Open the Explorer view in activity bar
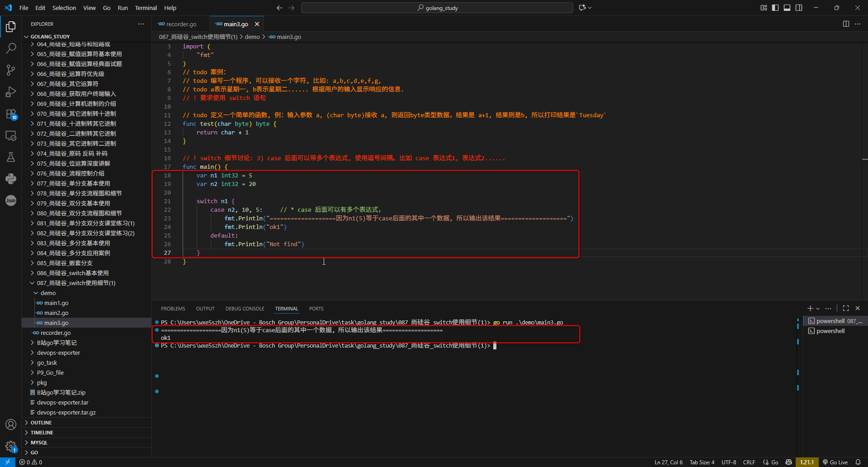868x467 pixels. pos(11,27)
